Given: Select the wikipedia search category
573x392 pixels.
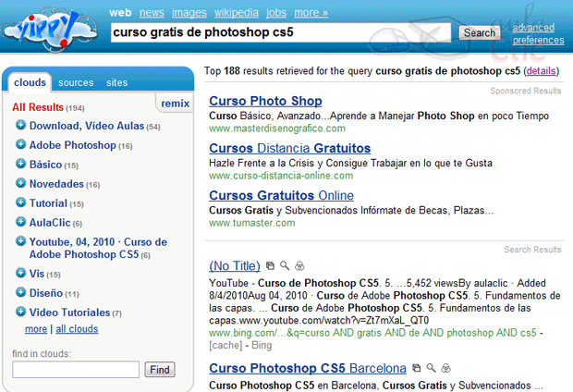Looking at the screenshot, I should pyautogui.click(x=237, y=13).
